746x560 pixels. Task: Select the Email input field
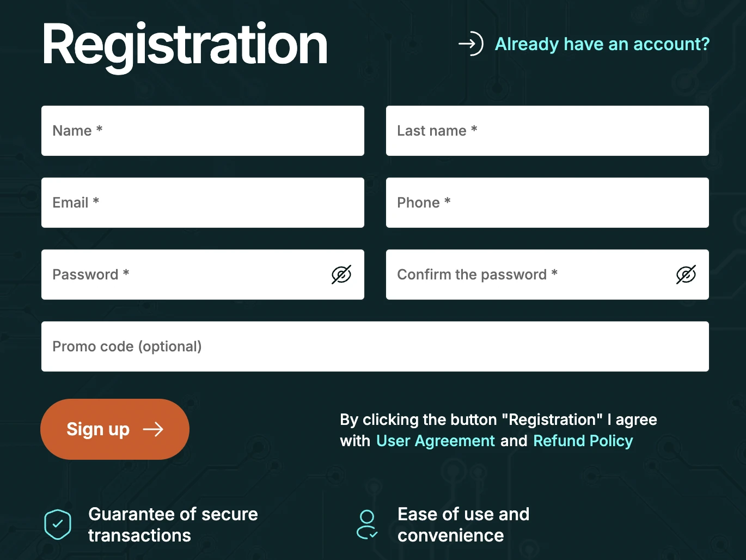point(203,203)
